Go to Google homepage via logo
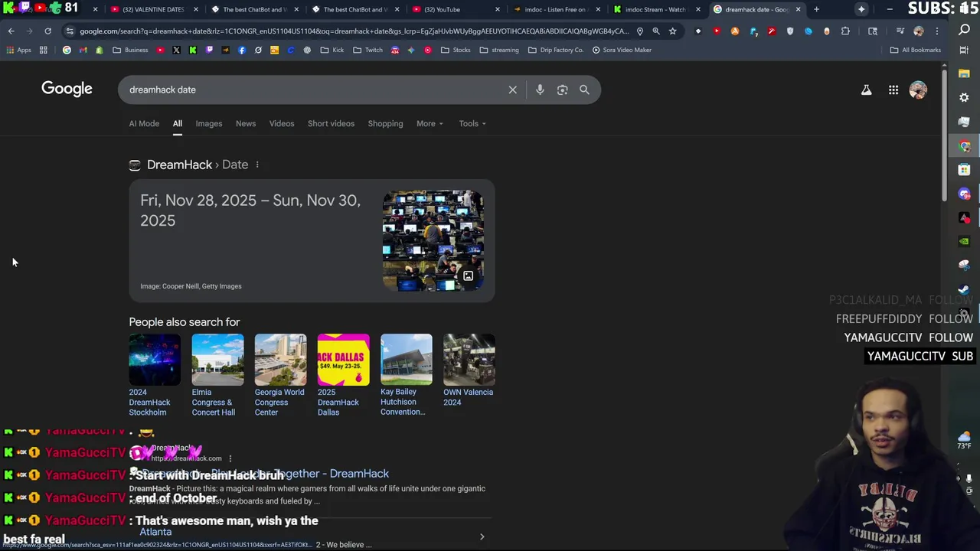The width and height of the screenshot is (980, 551). (x=67, y=89)
